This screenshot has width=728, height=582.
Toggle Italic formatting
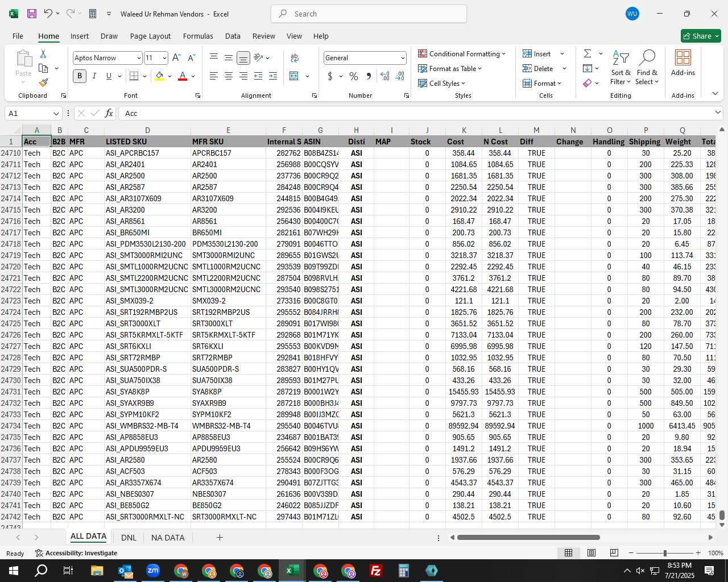(x=94, y=76)
